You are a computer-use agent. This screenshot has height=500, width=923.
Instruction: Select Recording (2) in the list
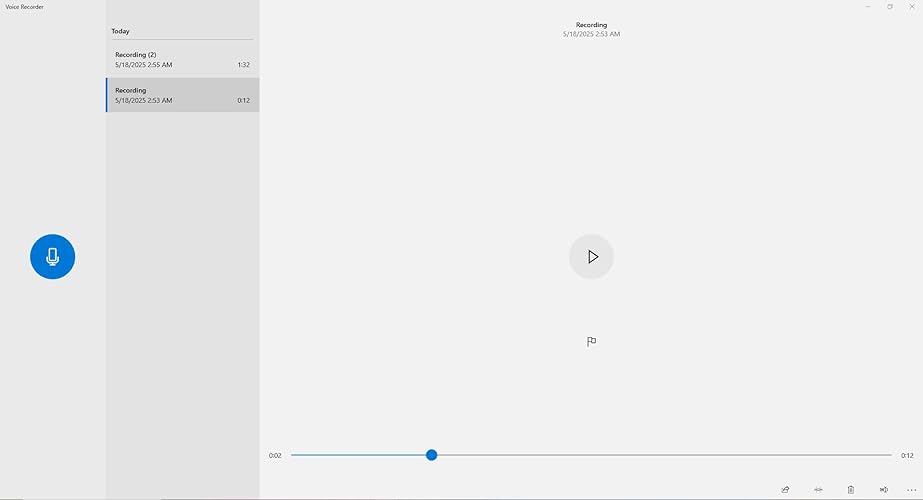coord(182,59)
